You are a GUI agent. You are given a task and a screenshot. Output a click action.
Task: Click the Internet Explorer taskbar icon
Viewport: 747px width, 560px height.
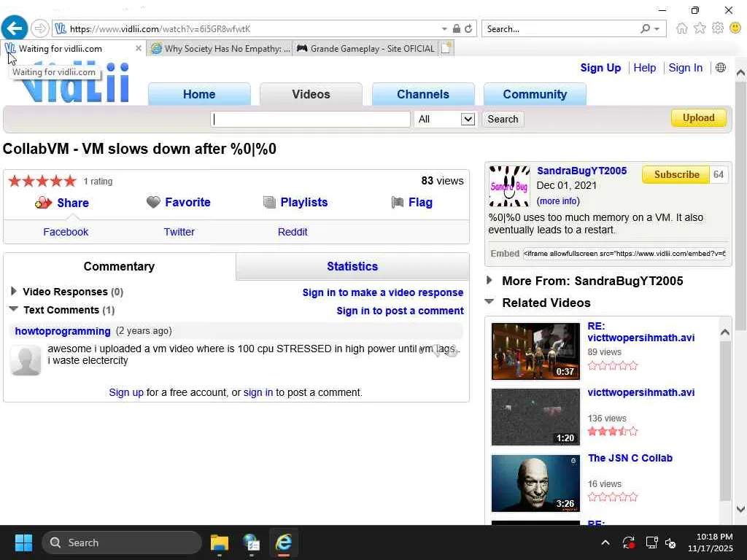pos(284,542)
